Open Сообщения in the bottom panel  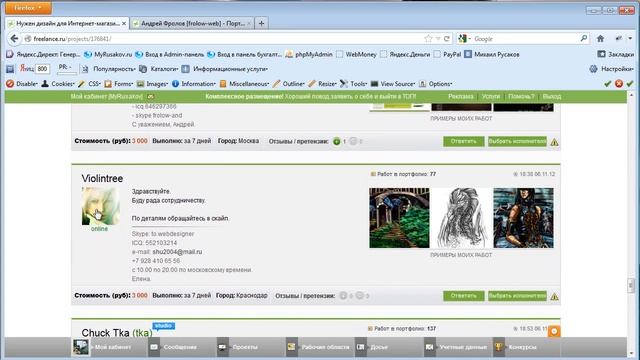(x=173, y=347)
